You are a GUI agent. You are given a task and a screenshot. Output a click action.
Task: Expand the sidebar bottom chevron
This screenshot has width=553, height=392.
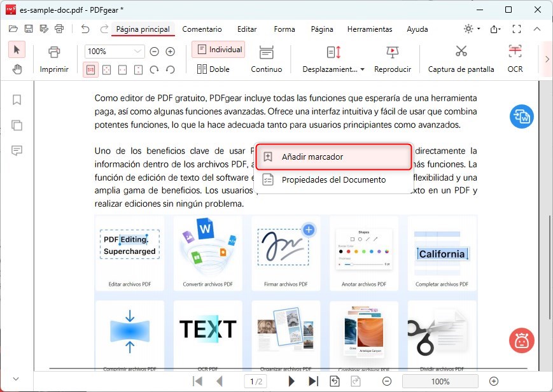point(16,379)
